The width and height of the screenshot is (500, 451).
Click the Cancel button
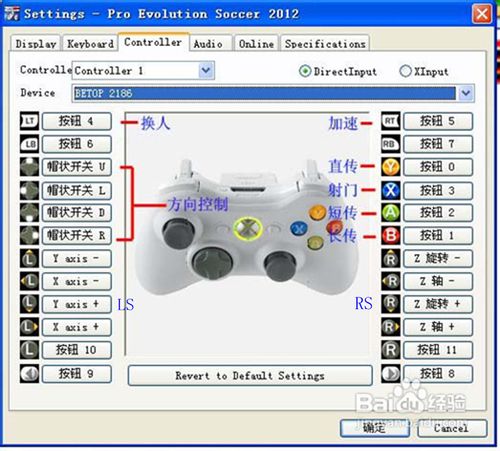(x=452, y=428)
